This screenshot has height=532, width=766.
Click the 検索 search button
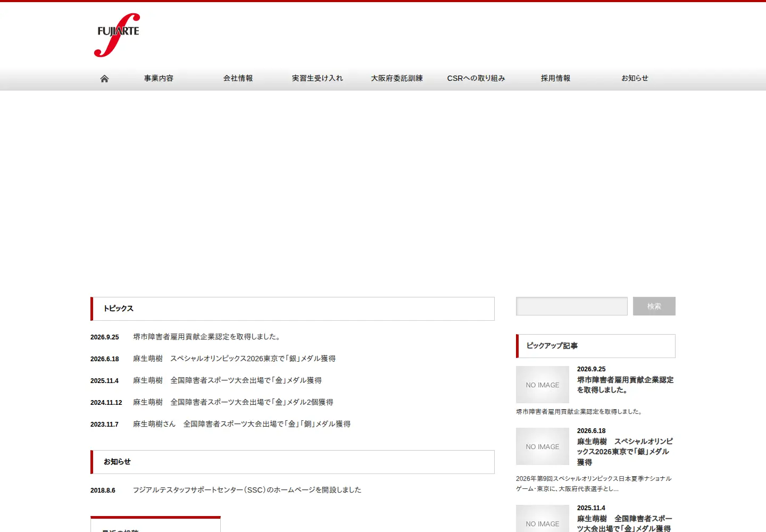pyautogui.click(x=654, y=306)
